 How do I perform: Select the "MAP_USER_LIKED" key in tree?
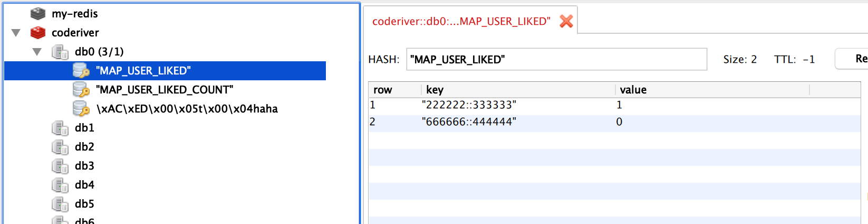(x=143, y=71)
